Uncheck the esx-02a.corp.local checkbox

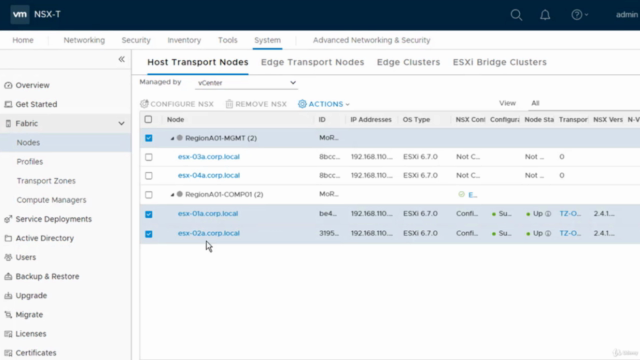pos(149,234)
